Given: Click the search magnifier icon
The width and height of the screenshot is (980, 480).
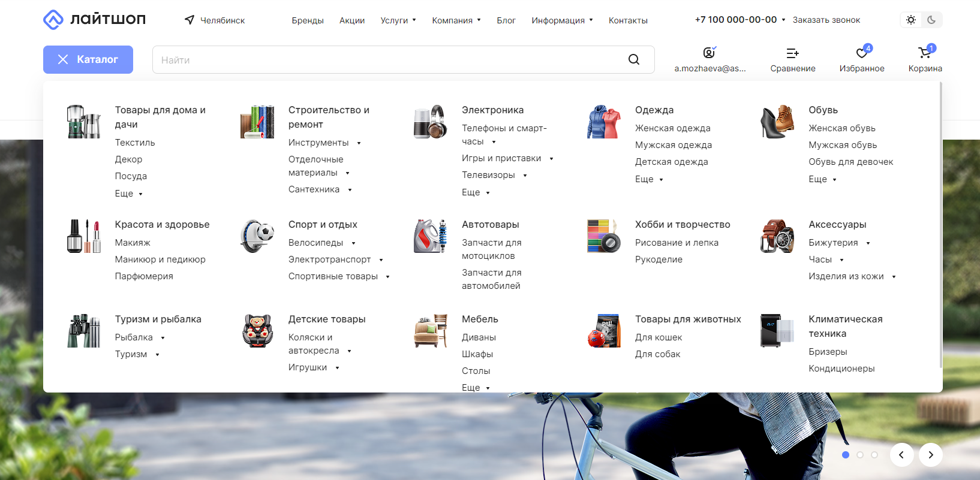Looking at the screenshot, I should click(x=634, y=59).
